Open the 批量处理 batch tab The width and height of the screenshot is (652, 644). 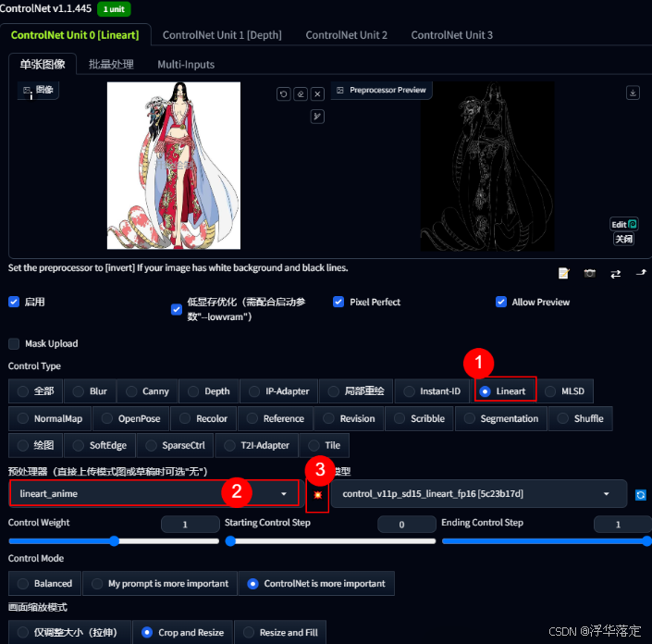[x=111, y=64]
